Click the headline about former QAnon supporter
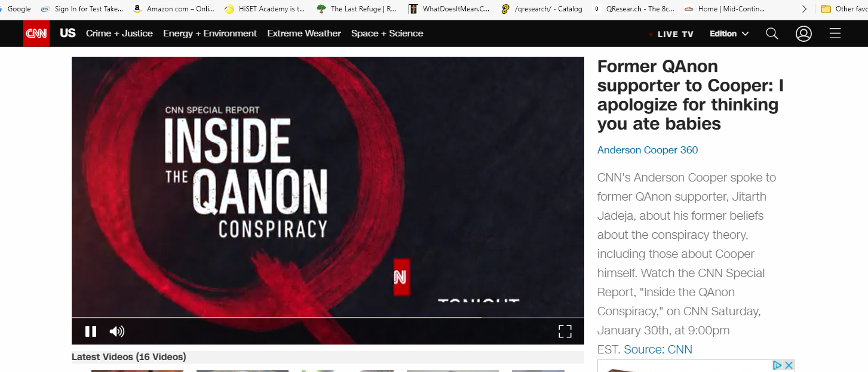The height and width of the screenshot is (372, 868). [691, 95]
